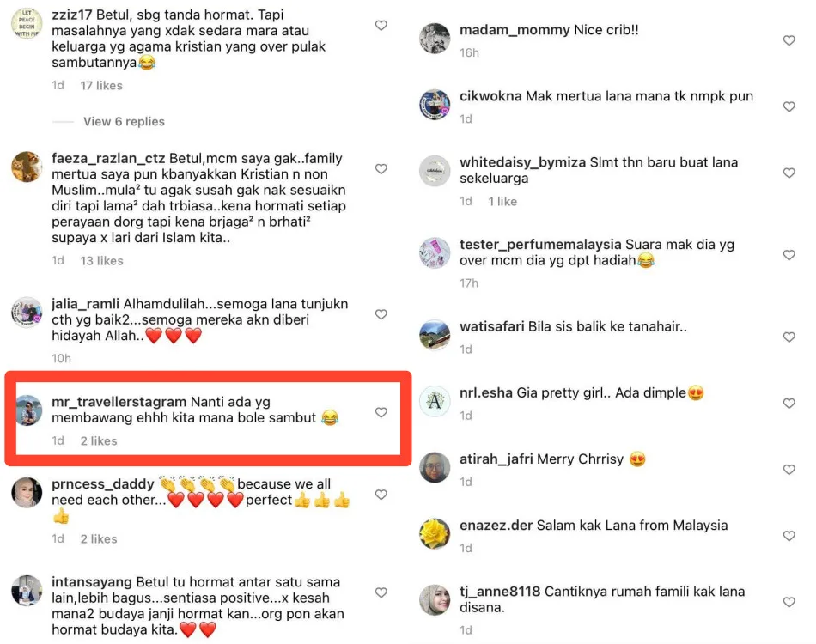
Task: Like the atirah_jafri 'Merry Chrrisy' comment
Action: 789,470
